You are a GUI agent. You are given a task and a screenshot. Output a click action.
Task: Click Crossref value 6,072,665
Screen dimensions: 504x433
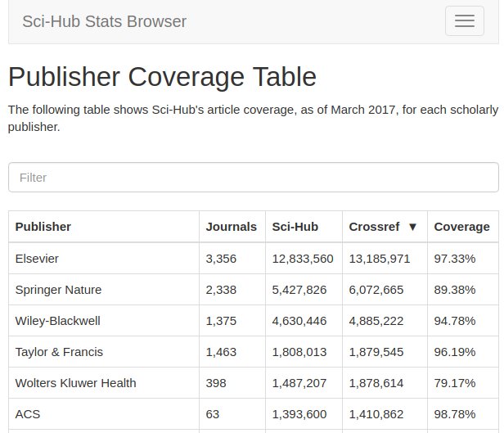[x=376, y=290]
